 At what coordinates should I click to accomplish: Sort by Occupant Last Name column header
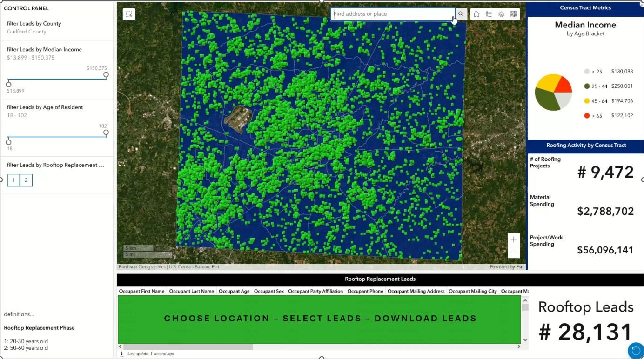192,291
